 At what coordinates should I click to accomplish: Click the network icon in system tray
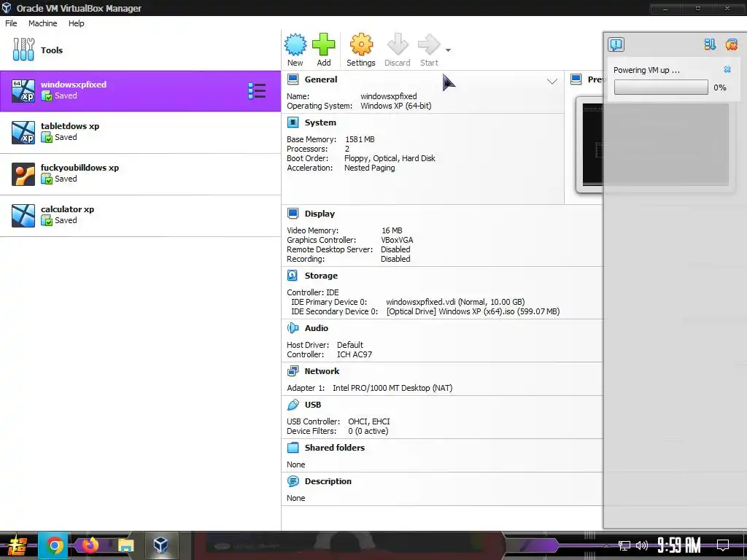624,545
